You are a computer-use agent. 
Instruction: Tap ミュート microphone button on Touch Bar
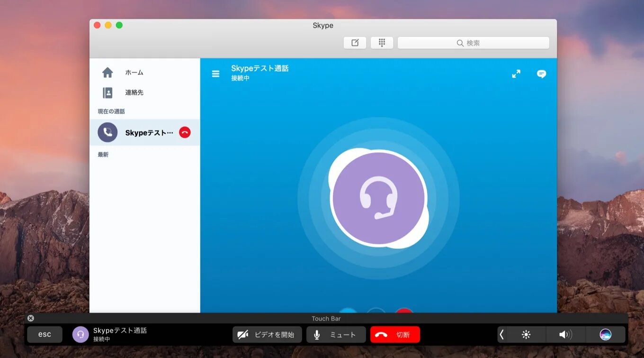click(336, 334)
